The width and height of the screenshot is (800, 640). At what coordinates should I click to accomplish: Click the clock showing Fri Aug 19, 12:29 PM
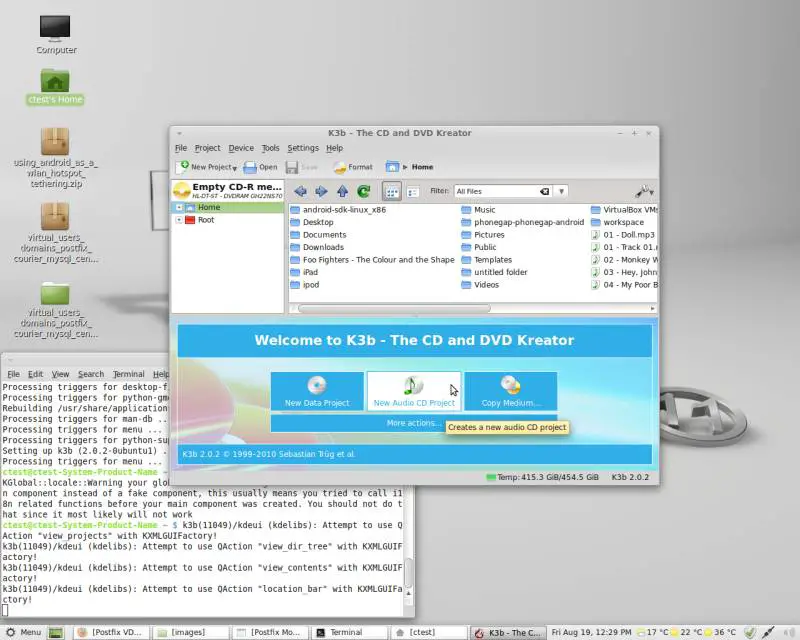pos(591,632)
